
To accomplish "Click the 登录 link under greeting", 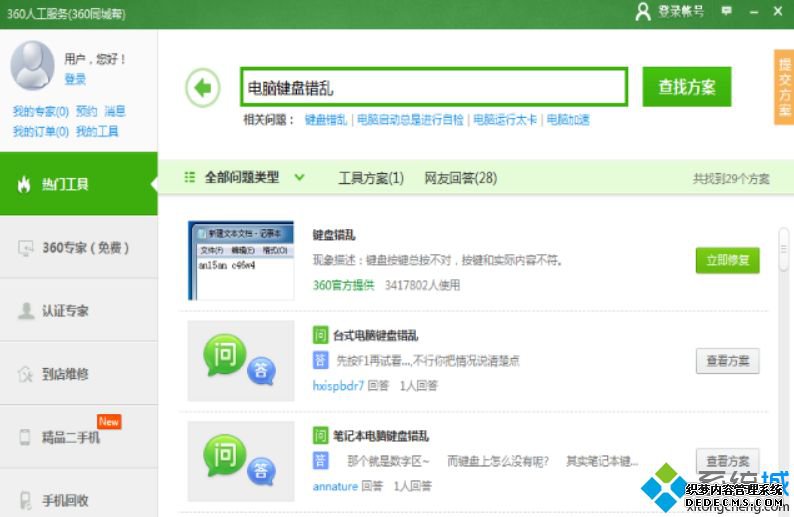I will (75, 79).
